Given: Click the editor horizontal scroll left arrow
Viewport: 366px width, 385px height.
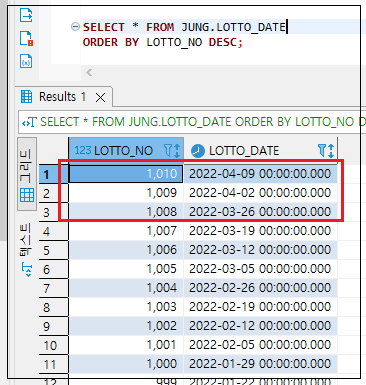Looking at the screenshot, I should click(x=89, y=72).
